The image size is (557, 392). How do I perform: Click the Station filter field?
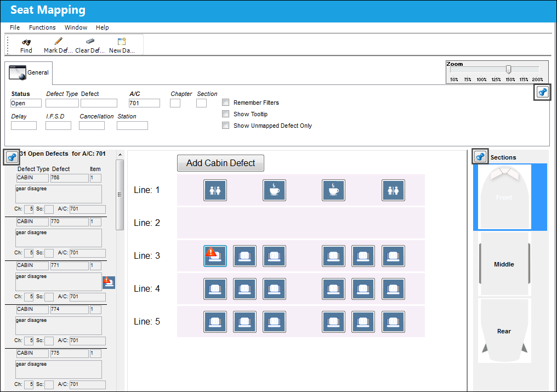[x=132, y=126]
